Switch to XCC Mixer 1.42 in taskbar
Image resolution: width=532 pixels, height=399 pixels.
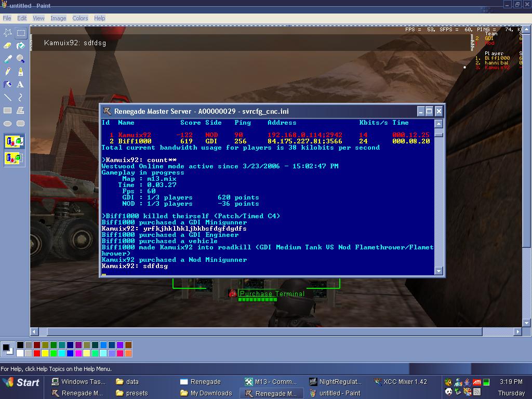click(x=400, y=381)
